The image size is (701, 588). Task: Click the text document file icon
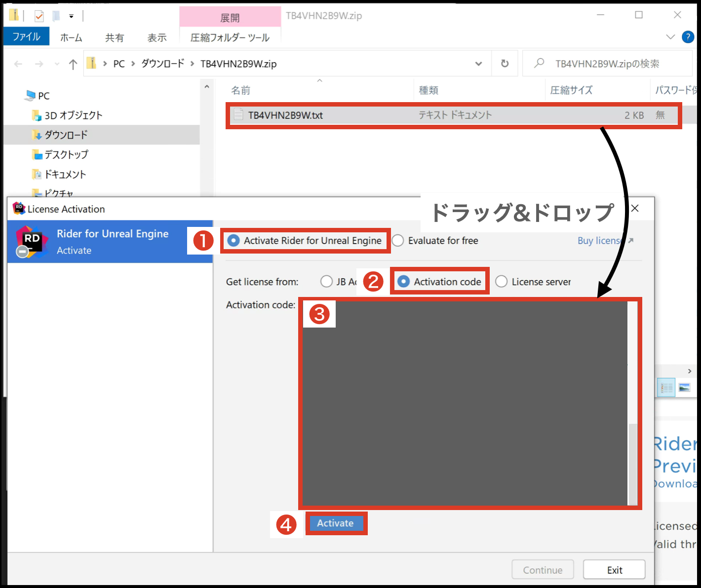pos(238,115)
